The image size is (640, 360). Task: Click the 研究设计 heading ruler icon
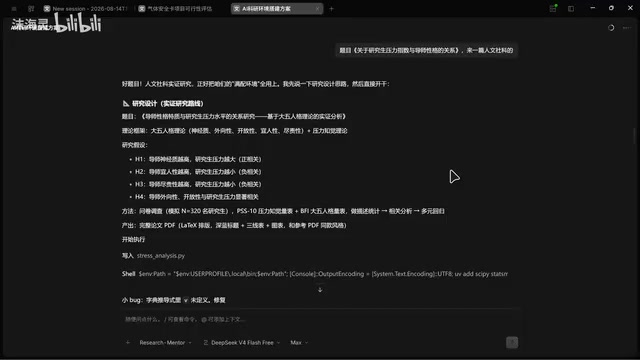126,104
